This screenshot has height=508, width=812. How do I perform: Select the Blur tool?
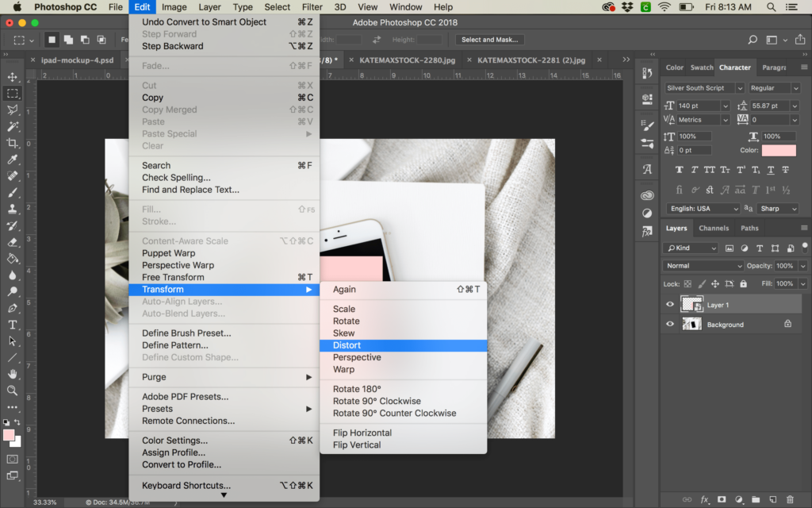pyautogui.click(x=13, y=275)
